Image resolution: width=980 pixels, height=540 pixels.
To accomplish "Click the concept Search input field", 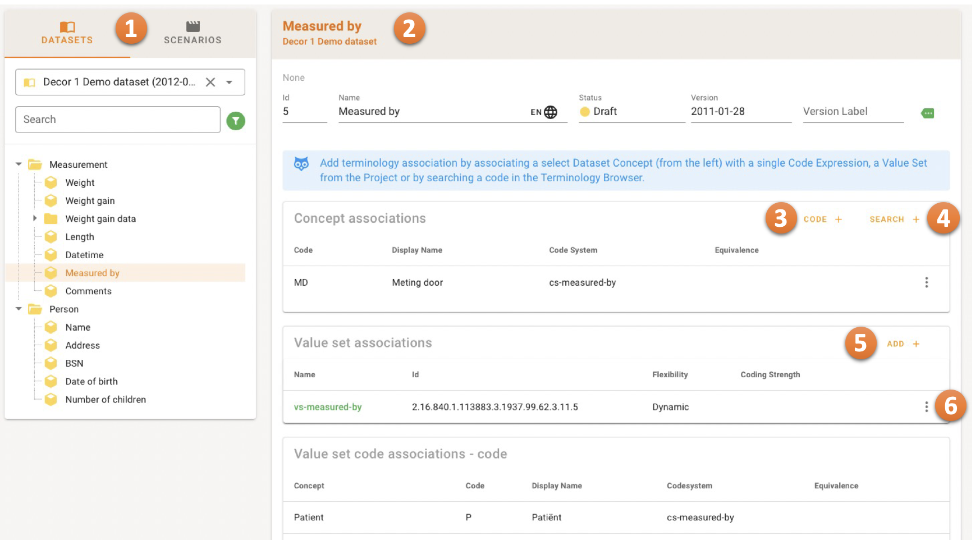I will tap(117, 120).
